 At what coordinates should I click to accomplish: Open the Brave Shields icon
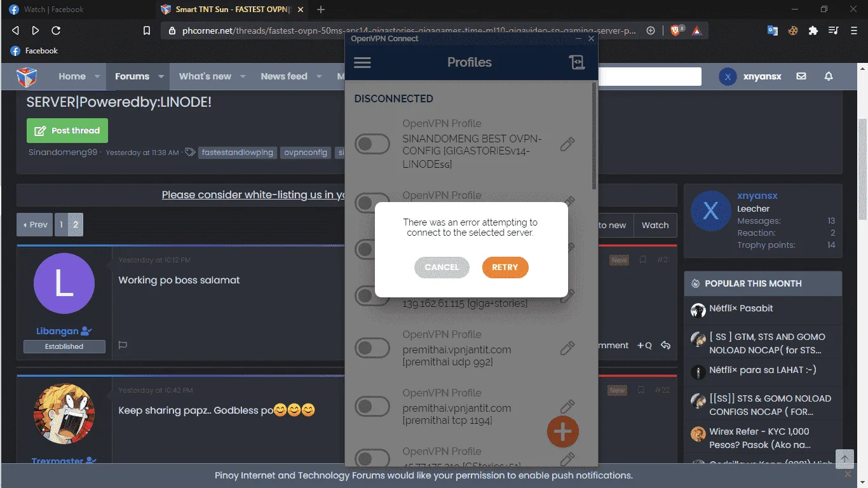tap(677, 30)
